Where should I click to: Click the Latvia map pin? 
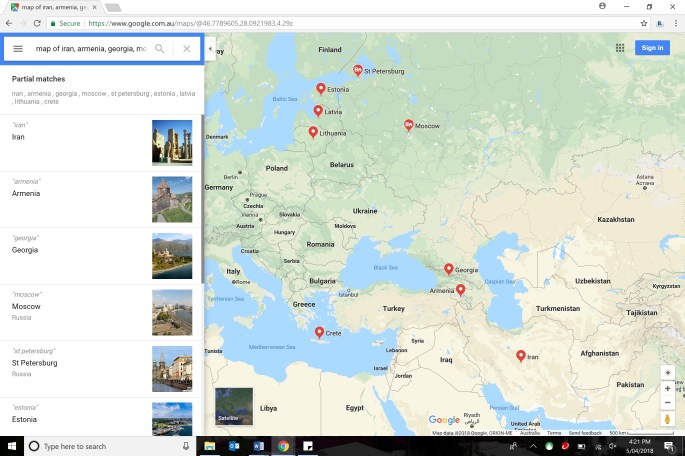pos(318,111)
